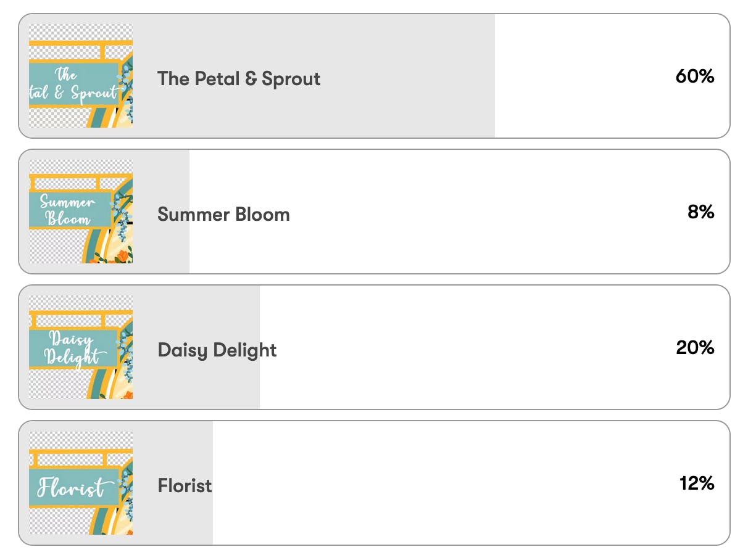Click the Summer Bloom logo thumbnail
748x560 pixels.
(x=81, y=212)
